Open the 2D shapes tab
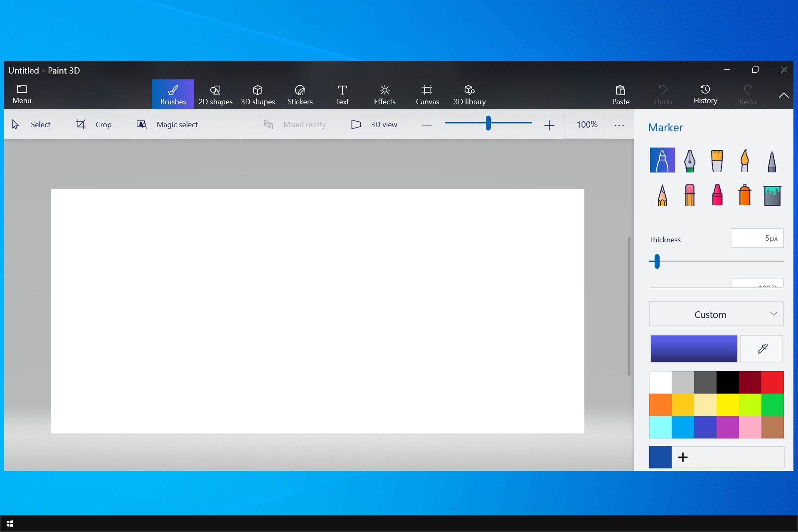The image size is (798, 532). click(x=215, y=95)
